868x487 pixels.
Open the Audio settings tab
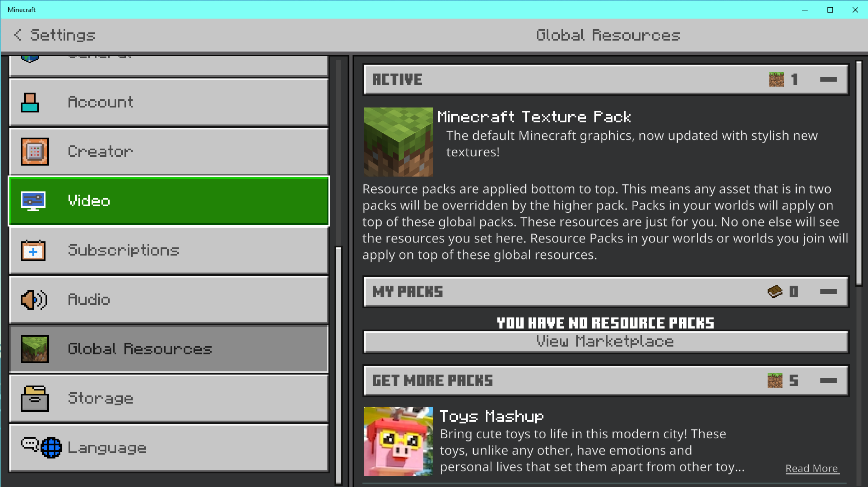[x=169, y=300]
